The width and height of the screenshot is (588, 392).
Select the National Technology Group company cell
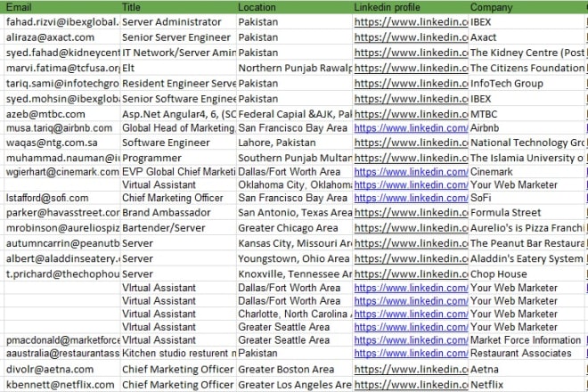point(527,143)
